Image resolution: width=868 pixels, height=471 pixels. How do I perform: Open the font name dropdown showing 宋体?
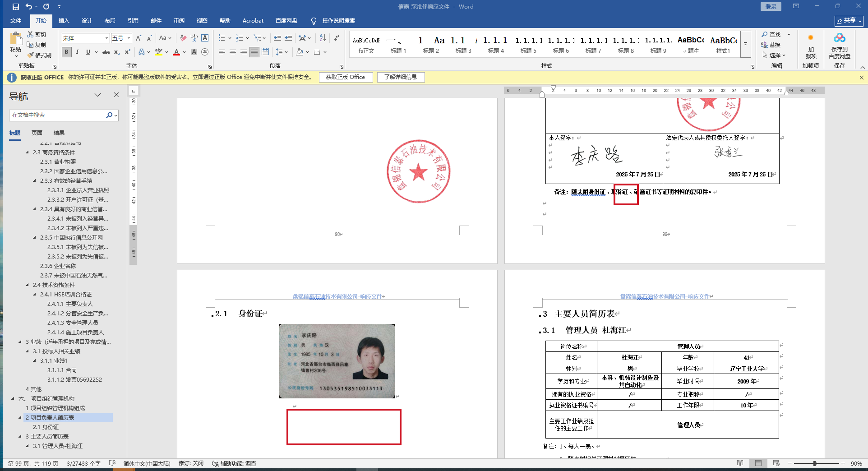[x=106, y=38]
